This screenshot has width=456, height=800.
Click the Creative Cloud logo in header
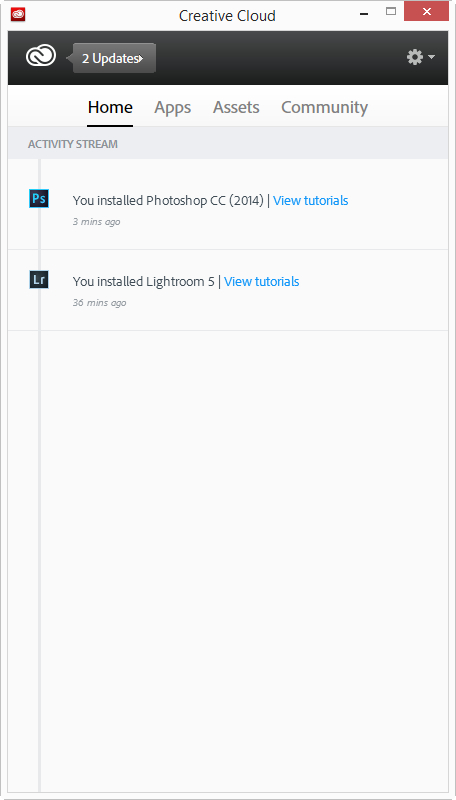point(41,57)
